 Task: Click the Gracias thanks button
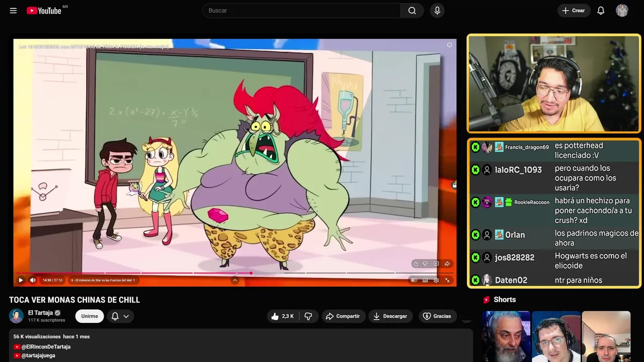pos(437,316)
